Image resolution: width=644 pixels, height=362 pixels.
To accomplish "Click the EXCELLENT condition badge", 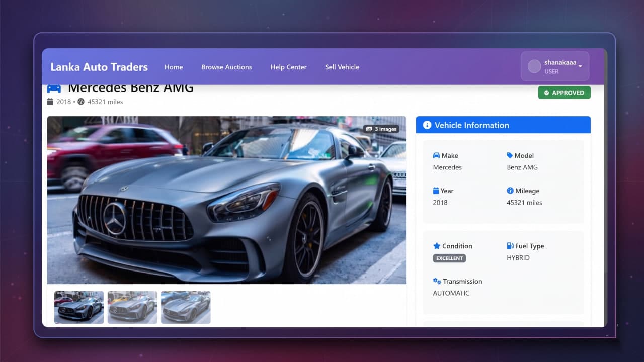I will click(449, 258).
